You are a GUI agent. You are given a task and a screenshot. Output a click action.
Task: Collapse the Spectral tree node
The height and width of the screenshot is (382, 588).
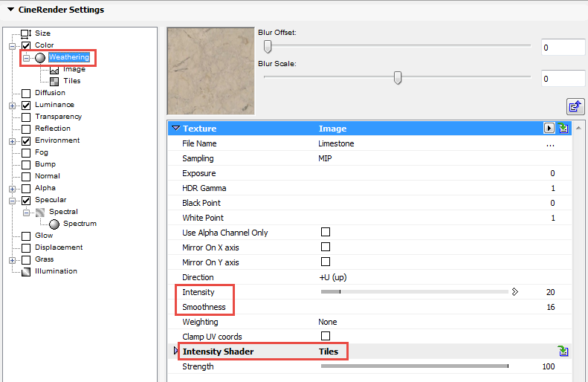point(26,213)
